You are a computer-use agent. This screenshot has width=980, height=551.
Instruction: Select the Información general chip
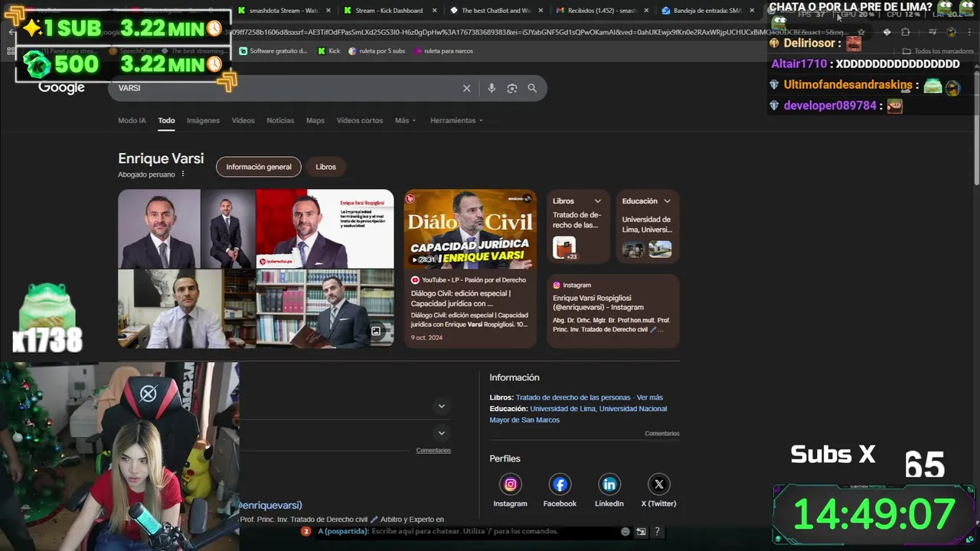coord(259,167)
